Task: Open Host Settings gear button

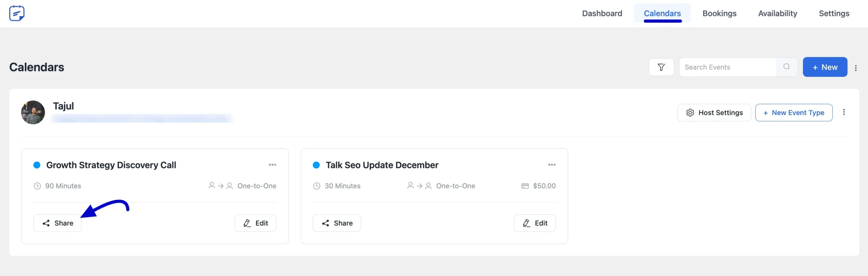Action: click(x=714, y=113)
